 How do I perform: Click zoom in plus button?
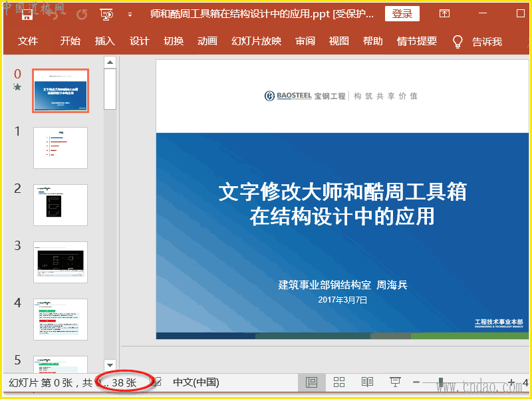click(x=511, y=382)
